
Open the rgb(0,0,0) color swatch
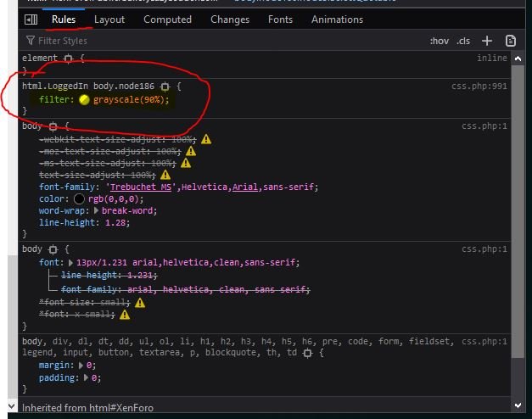pos(79,198)
